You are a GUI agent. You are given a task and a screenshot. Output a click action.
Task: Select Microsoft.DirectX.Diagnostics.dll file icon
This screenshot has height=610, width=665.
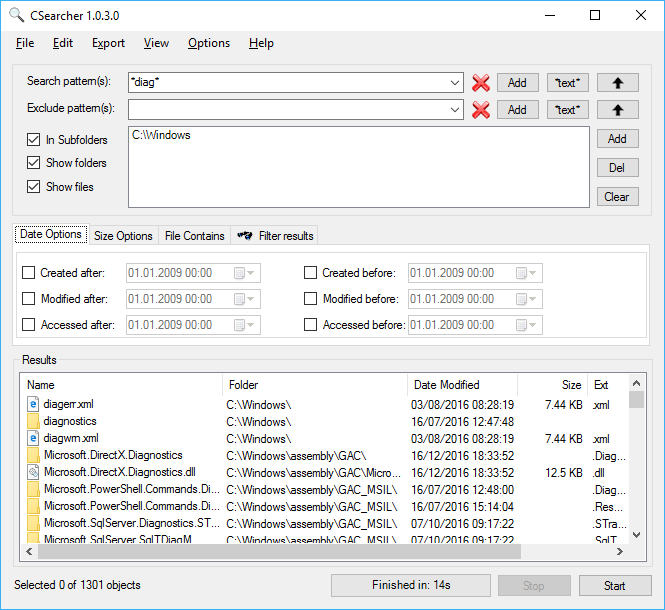33,472
